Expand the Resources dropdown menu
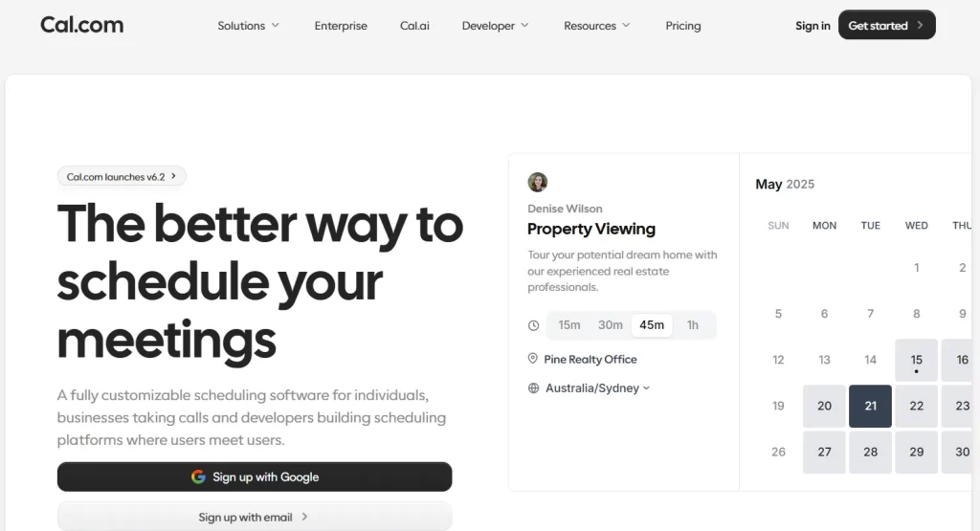Viewport: 980px width, 531px height. tap(597, 26)
